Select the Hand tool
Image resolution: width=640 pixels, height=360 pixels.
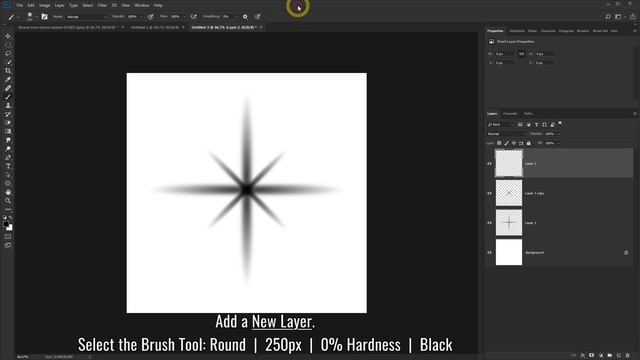8,192
